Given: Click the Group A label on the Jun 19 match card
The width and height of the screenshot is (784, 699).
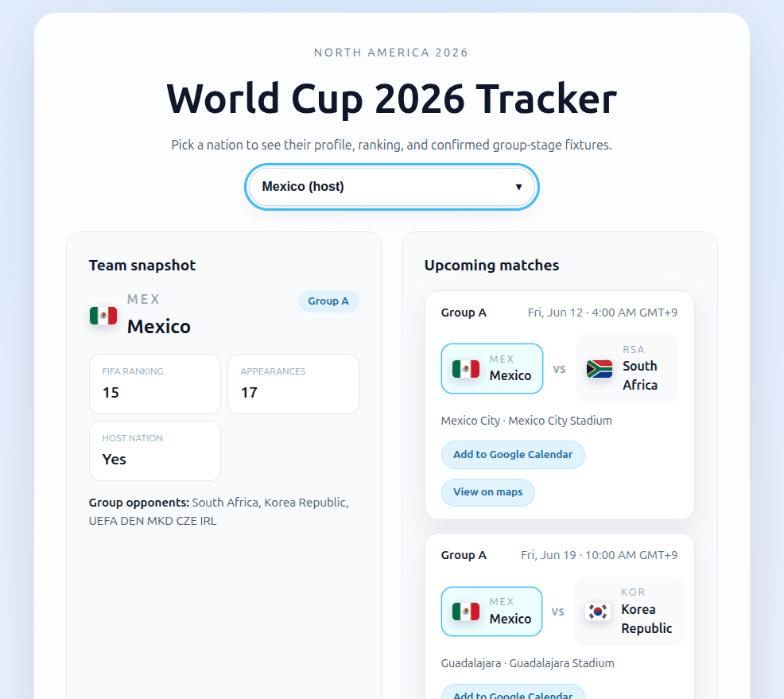Looking at the screenshot, I should (464, 555).
